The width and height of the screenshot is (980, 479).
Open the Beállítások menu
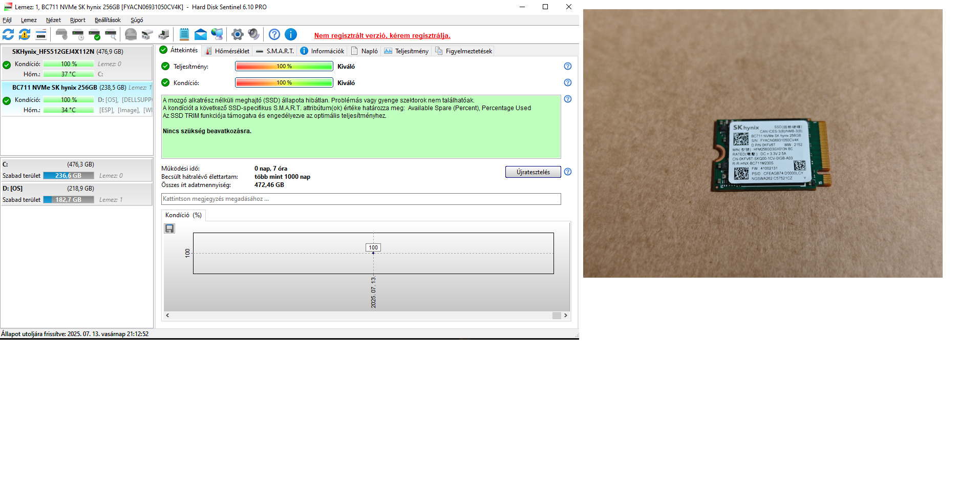click(x=108, y=20)
